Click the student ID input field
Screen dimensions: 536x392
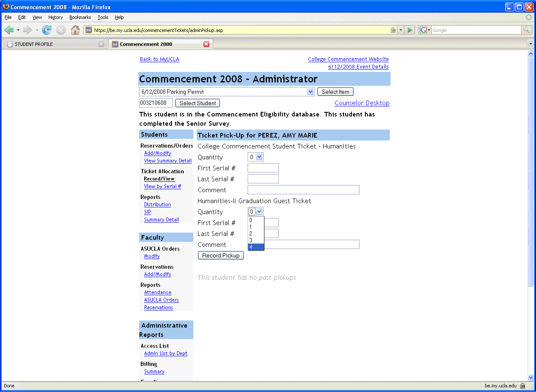tap(156, 103)
